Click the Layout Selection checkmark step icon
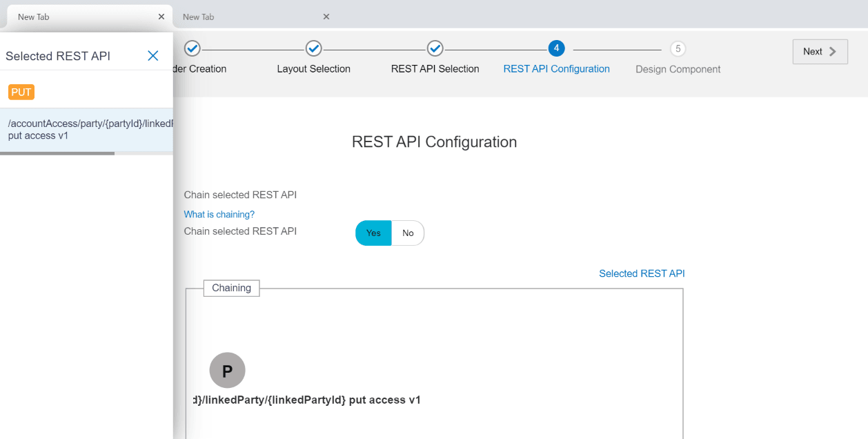 tap(313, 48)
